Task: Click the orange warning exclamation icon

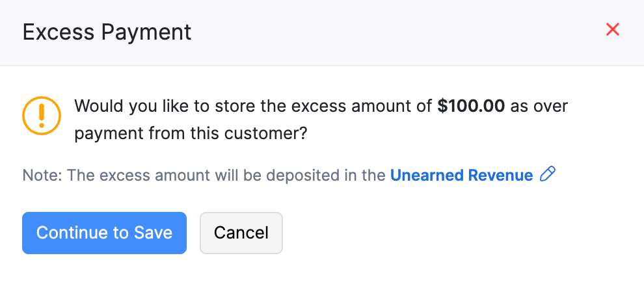Action: point(42,116)
